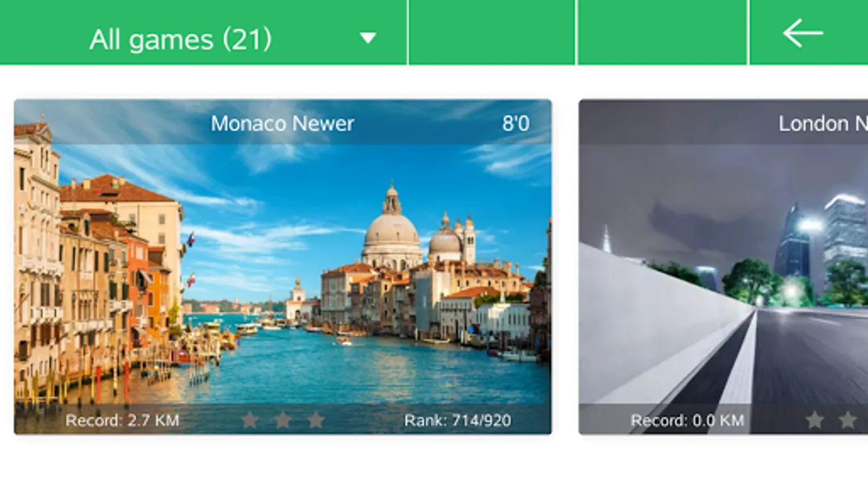Image resolution: width=868 pixels, height=488 pixels.
Task: Expand the All games dropdown arrow
Action: 368,37
